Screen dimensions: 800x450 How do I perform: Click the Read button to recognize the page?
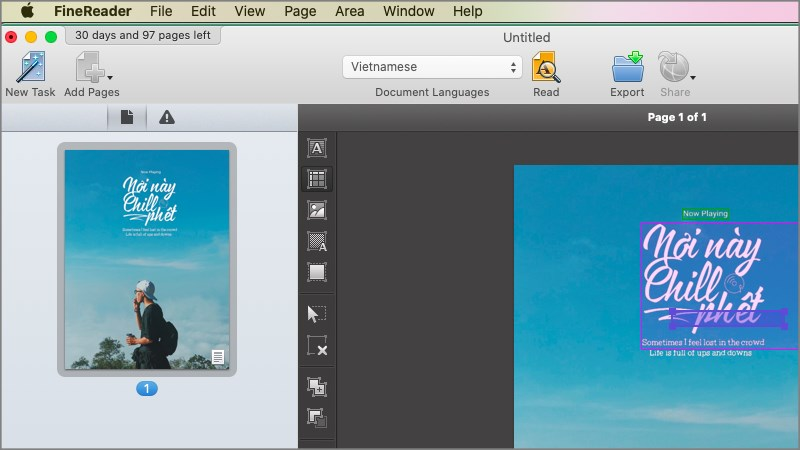pyautogui.click(x=546, y=69)
